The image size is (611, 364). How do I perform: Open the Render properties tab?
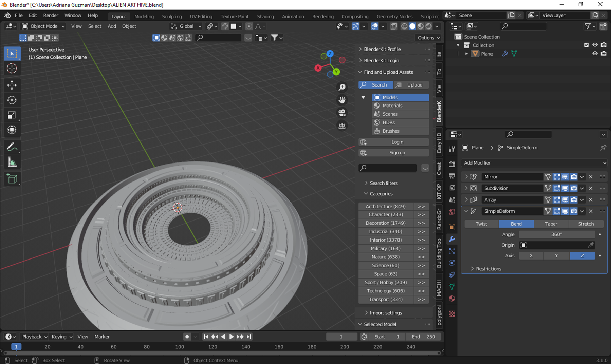(452, 164)
